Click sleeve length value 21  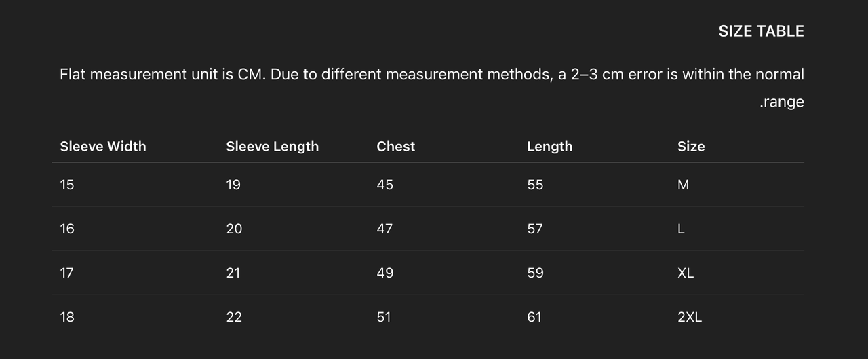[233, 273]
